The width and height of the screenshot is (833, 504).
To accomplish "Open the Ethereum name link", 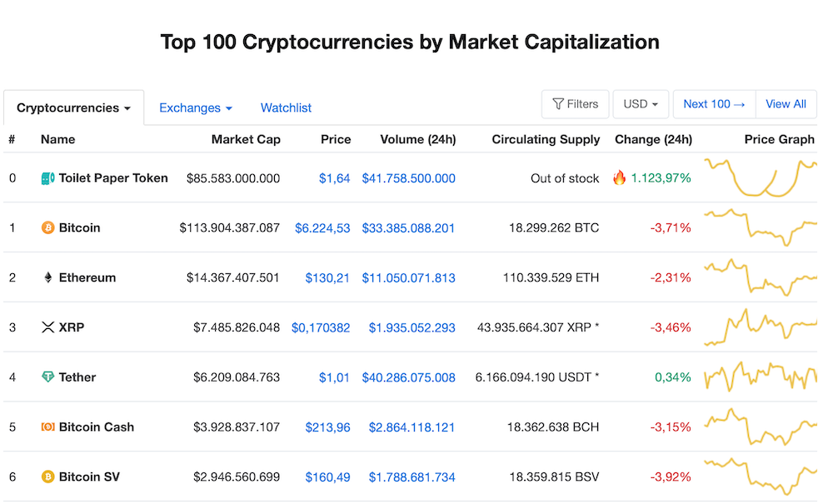I will tap(87, 277).
